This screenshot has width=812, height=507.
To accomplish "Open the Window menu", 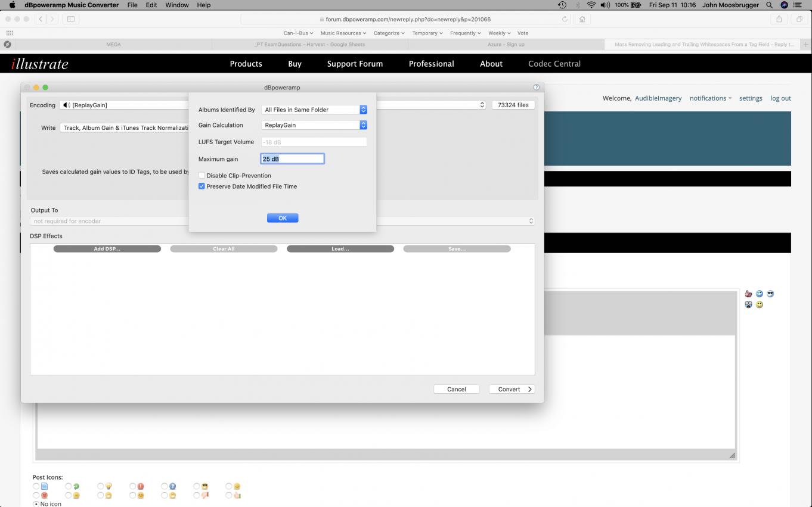I will pyautogui.click(x=176, y=5).
